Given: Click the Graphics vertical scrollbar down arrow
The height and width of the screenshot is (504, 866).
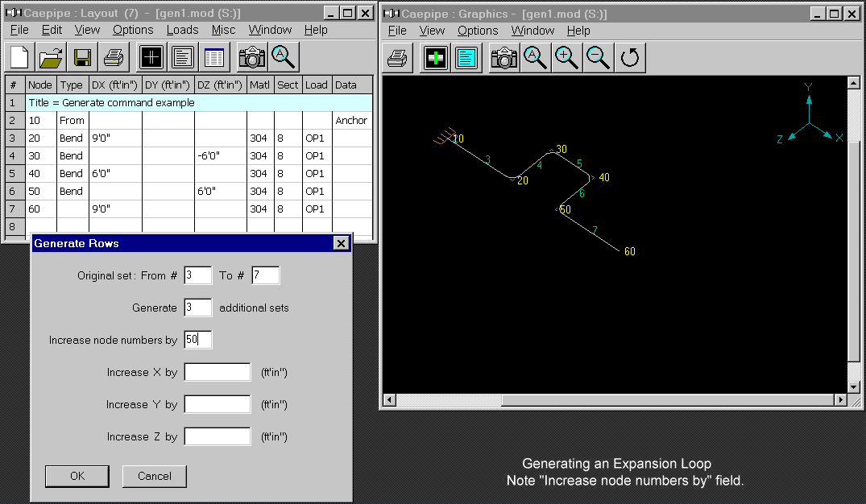Looking at the screenshot, I should coord(854,387).
